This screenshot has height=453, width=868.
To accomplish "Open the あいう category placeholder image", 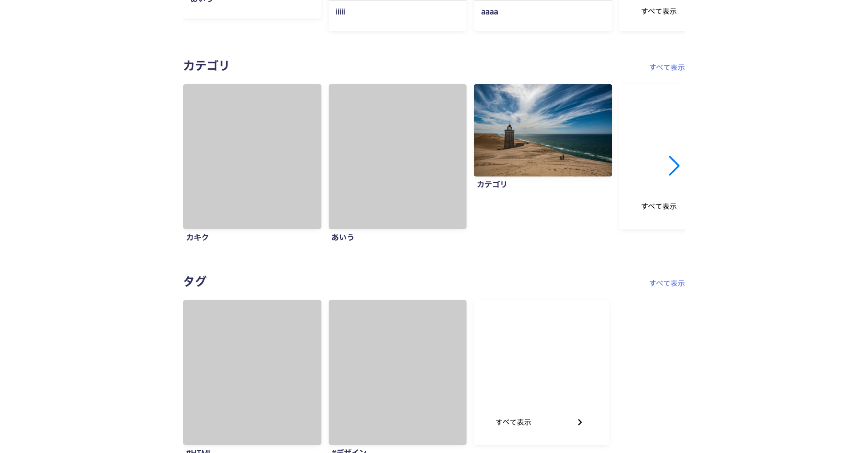I will (x=397, y=157).
